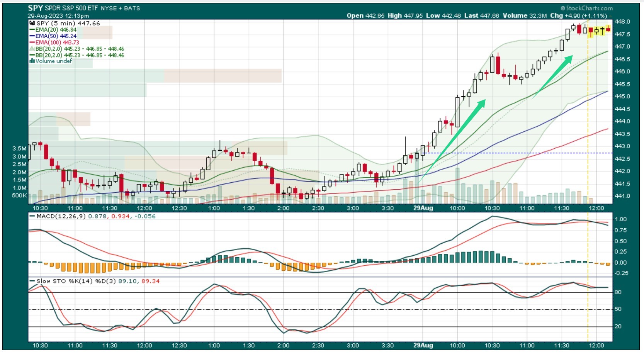This screenshot has height=353, width=644.
Task: Click the 'EMA(100) 443.73' legend entry
Action: tap(57, 42)
